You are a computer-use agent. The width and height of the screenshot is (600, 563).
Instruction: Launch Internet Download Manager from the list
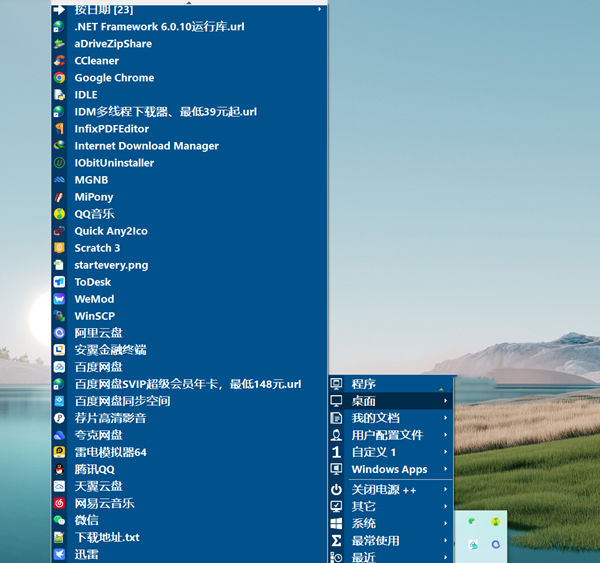tap(146, 146)
